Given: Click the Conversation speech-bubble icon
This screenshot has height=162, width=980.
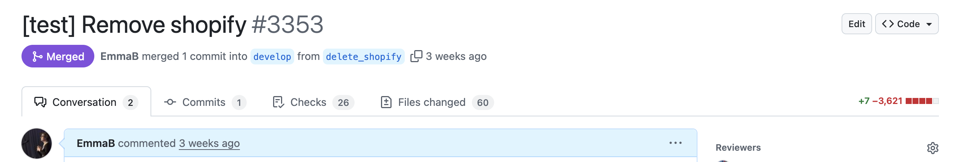Looking at the screenshot, I should coord(40,102).
